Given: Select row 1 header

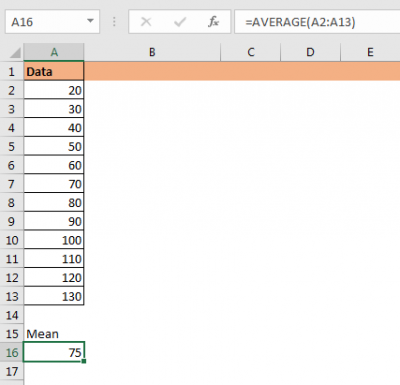Looking at the screenshot, I should pos(12,72).
